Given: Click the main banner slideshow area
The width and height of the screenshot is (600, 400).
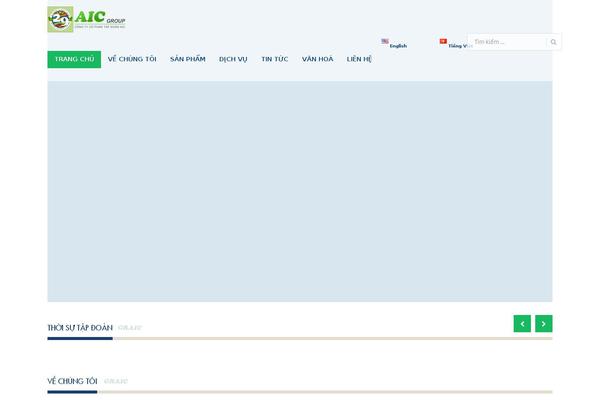Looking at the screenshot, I should (x=300, y=191).
